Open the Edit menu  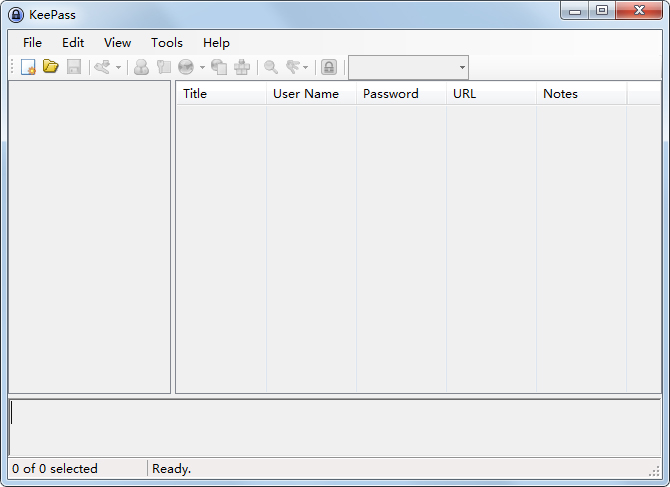tap(73, 43)
